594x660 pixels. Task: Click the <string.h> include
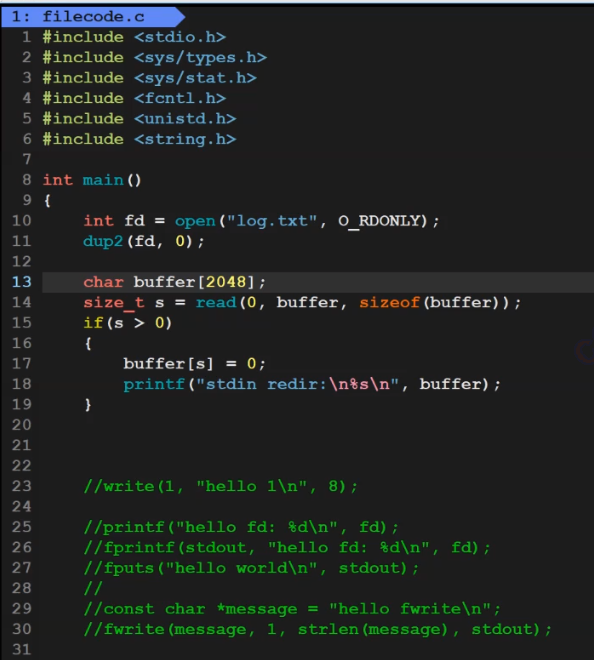click(185, 139)
